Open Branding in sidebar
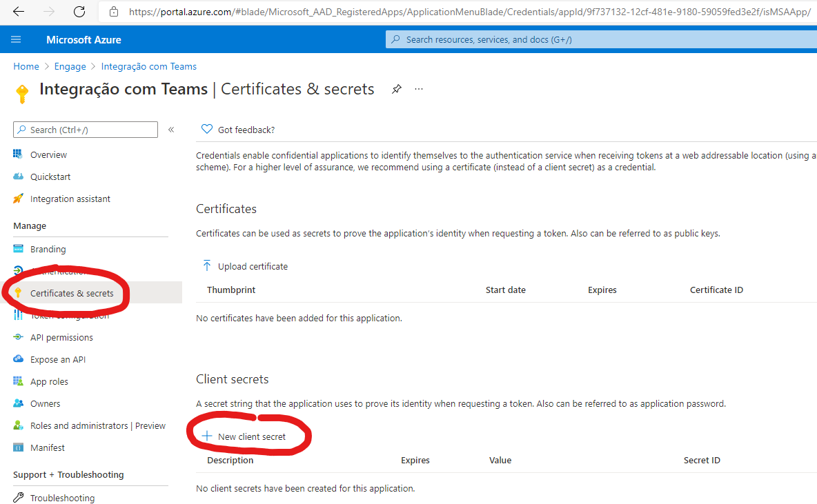Image resolution: width=817 pixels, height=504 pixels. (48, 249)
